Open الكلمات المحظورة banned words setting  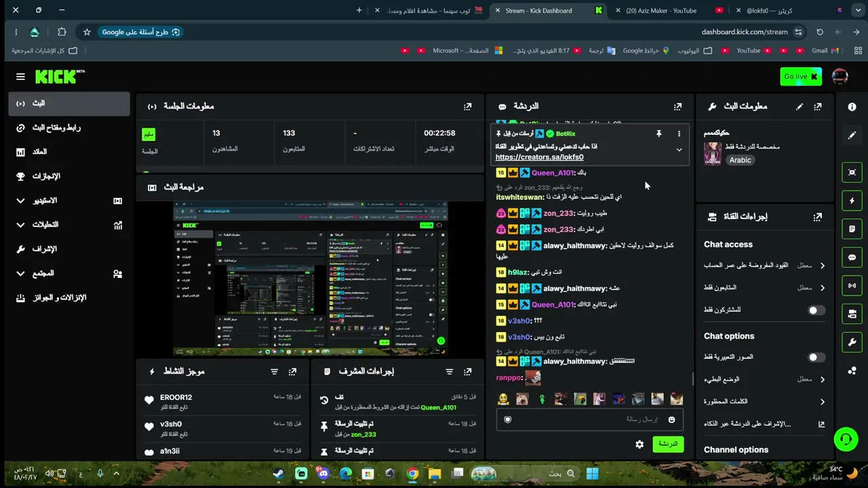coord(764,401)
